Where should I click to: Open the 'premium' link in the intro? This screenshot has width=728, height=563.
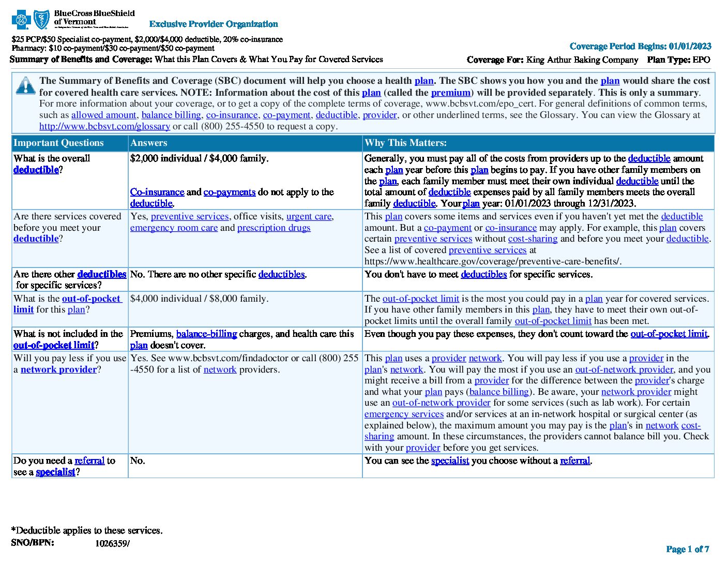coord(451,93)
